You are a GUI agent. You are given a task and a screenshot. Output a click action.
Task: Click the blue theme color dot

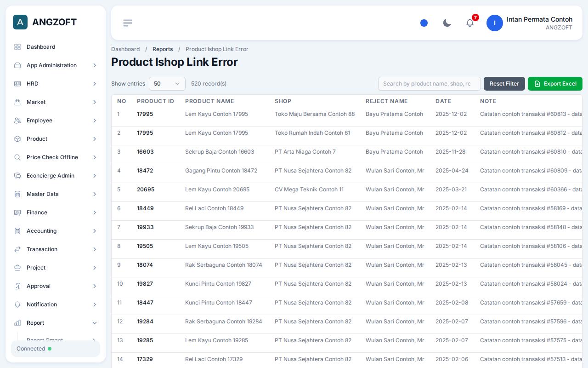point(424,23)
